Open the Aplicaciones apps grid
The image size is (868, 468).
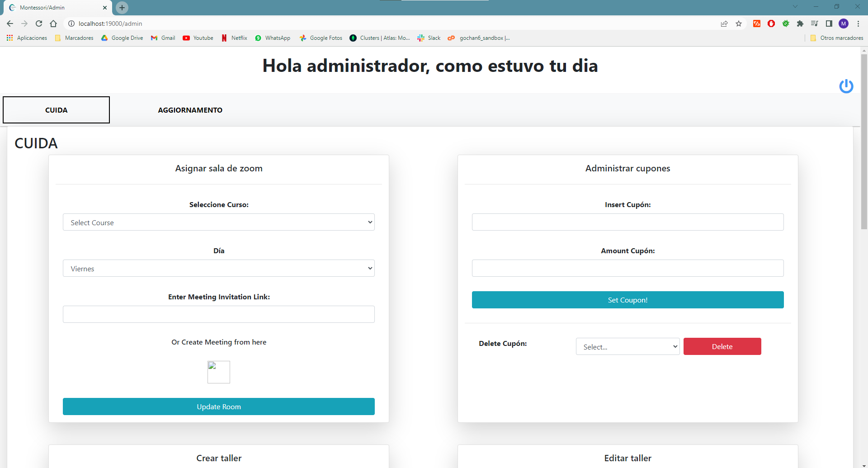(27, 38)
